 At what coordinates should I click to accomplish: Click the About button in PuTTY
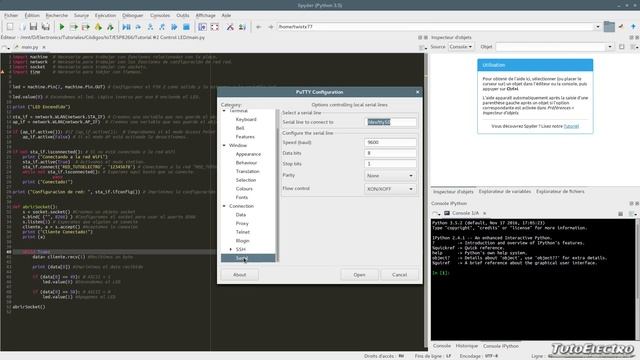(240, 275)
